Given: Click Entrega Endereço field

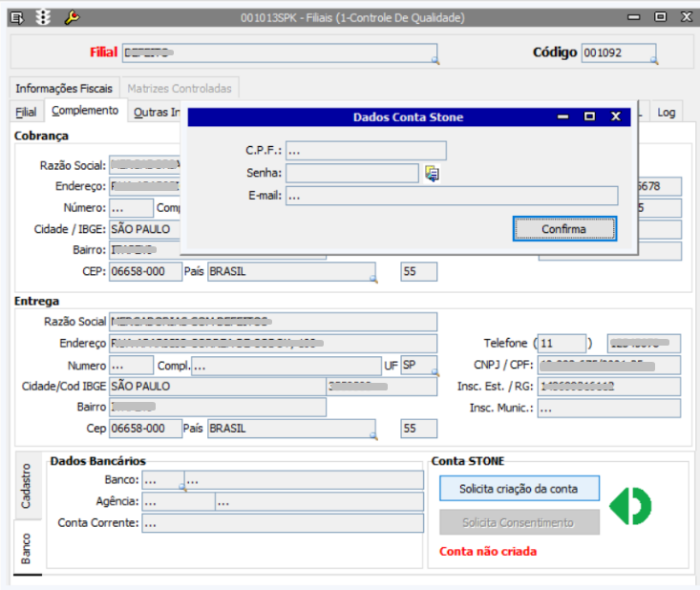Looking at the screenshot, I should (273, 343).
